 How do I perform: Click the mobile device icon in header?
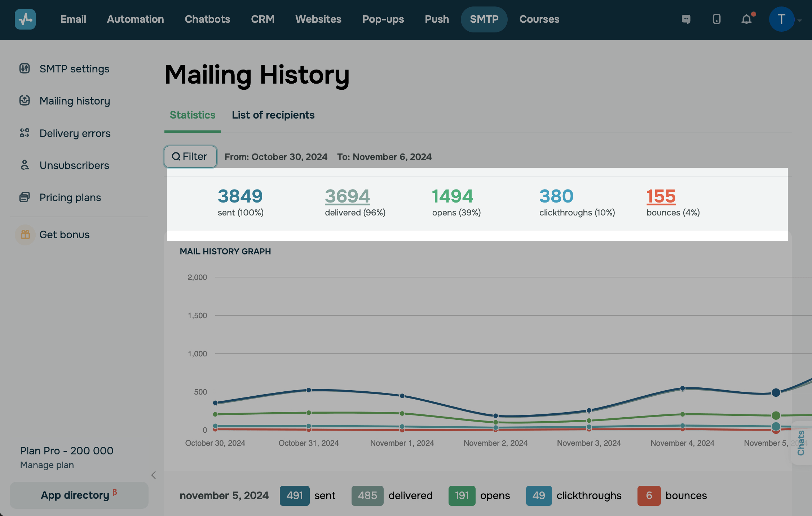pyautogui.click(x=716, y=19)
